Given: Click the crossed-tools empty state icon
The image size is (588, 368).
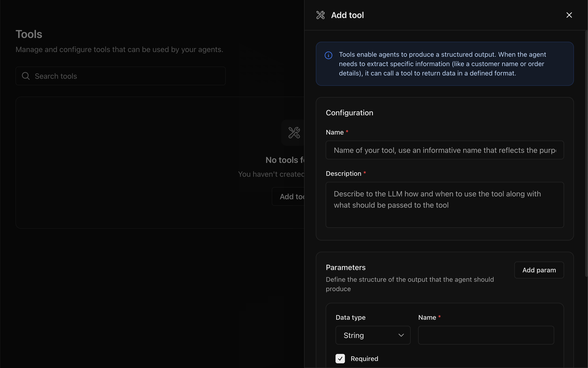Looking at the screenshot, I should click(x=294, y=133).
